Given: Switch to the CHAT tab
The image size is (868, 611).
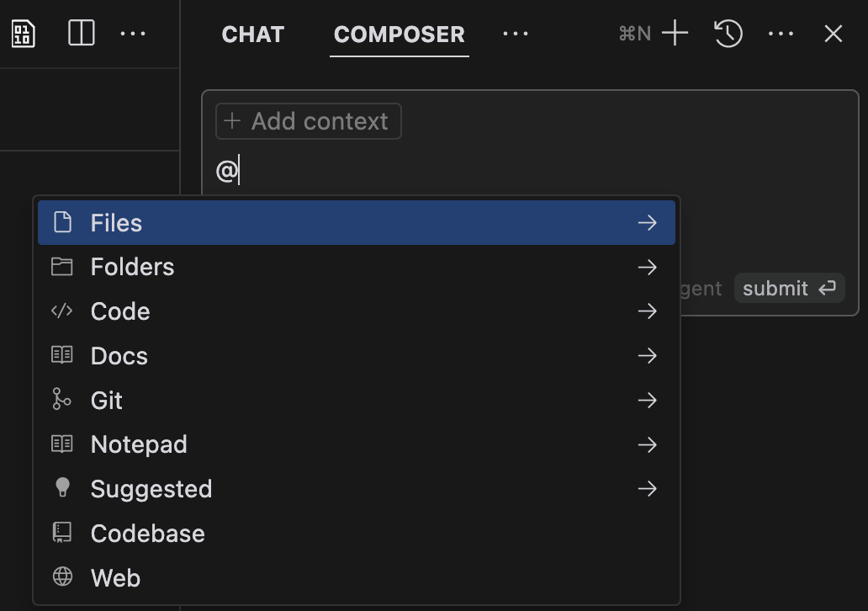Looking at the screenshot, I should pos(253,35).
